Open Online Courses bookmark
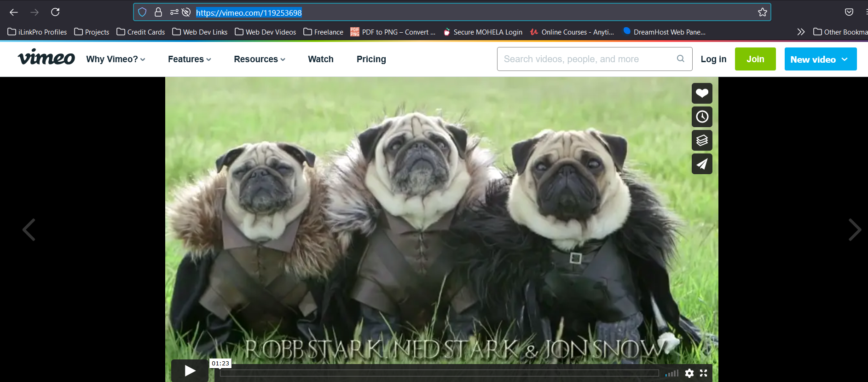The image size is (868, 382). (x=572, y=32)
